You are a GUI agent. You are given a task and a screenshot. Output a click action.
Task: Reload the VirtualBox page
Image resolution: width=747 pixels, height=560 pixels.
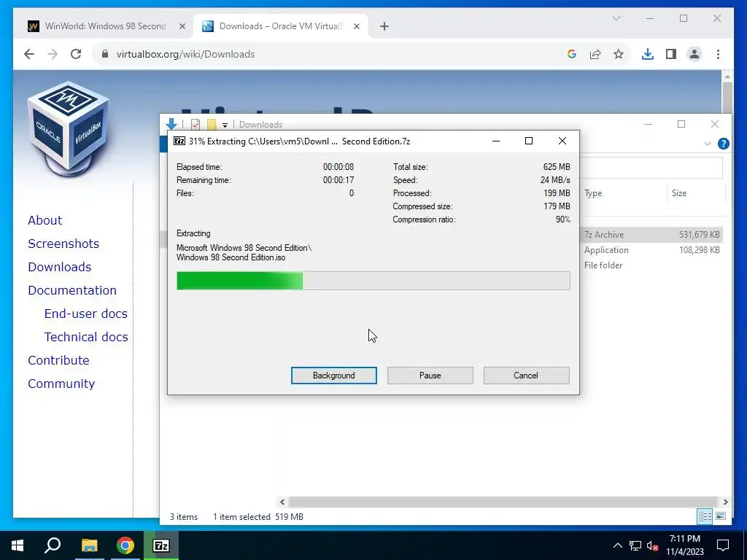point(76,54)
